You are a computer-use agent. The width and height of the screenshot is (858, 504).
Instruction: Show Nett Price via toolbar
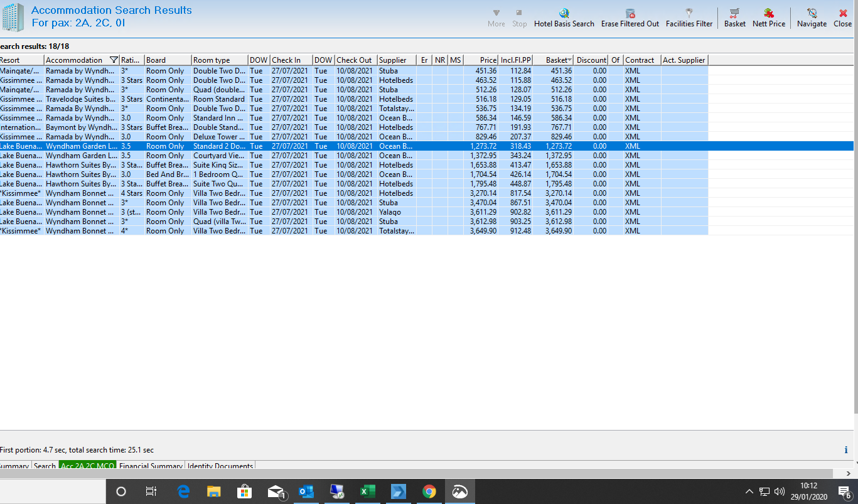(x=769, y=18)
